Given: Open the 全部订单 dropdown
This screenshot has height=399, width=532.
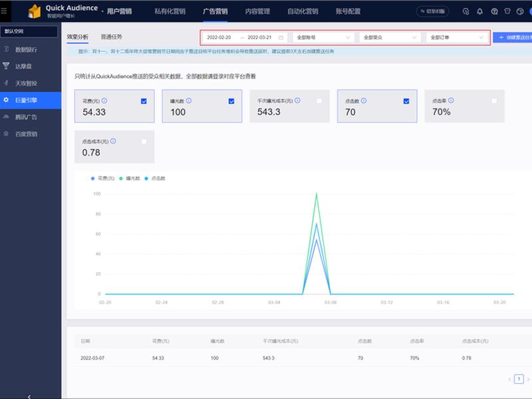Looking at the screenshot, I should coord(457,37).
